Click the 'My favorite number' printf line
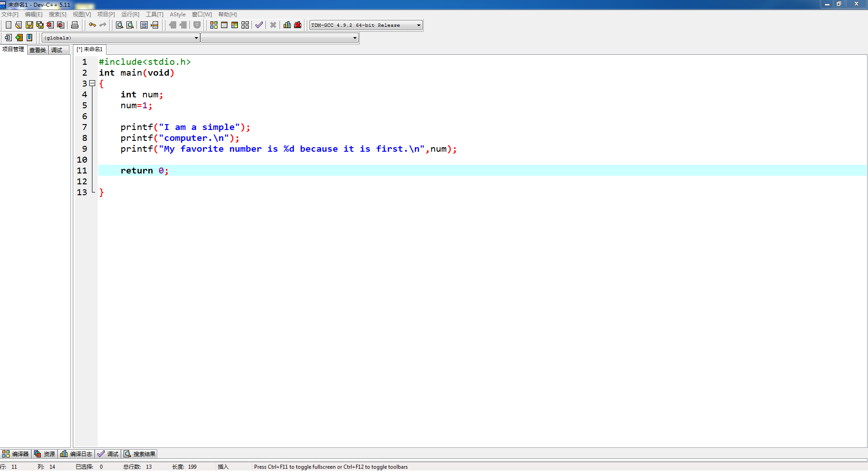This screenshot has height=471, width=868. point(289,149)
